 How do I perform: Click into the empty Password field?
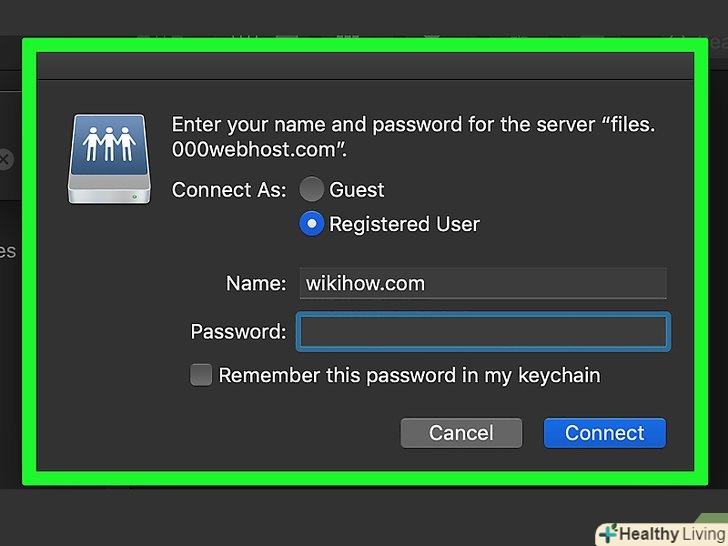pyautogui.click(x=483, y=331)
